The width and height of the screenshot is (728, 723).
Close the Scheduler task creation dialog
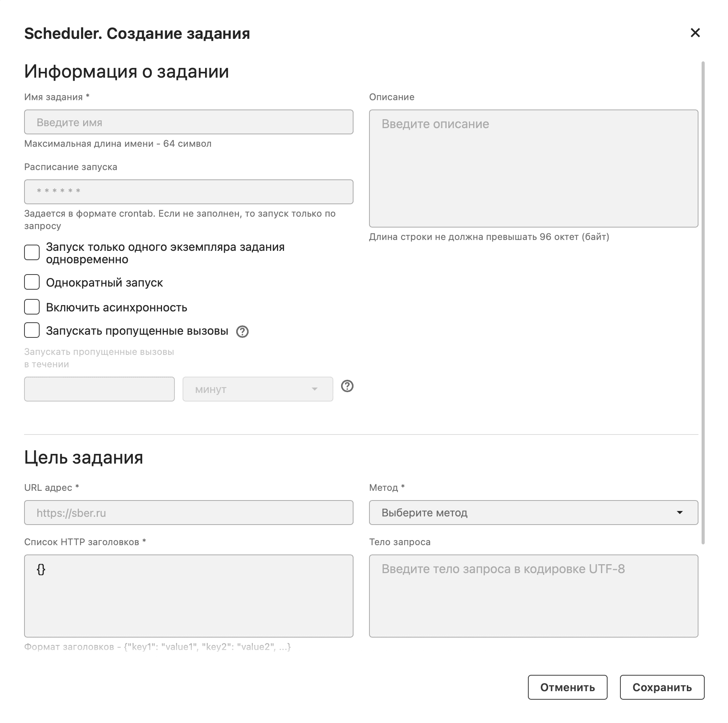(x=695, y=33)
